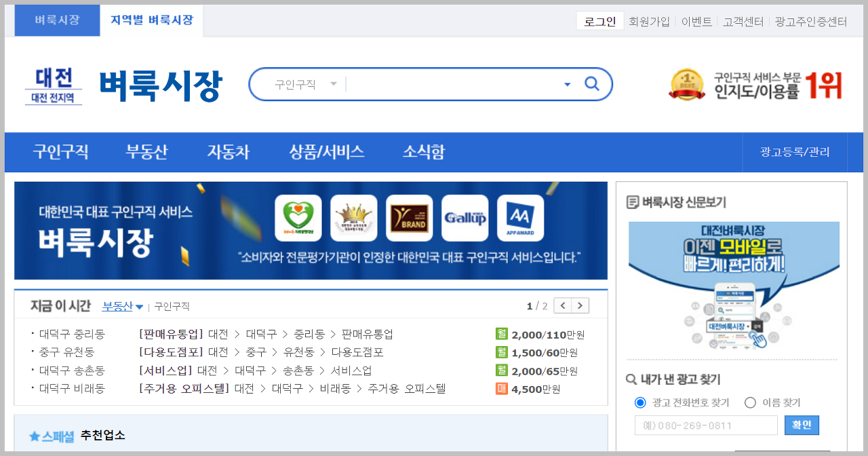Click the 대한민국 대표 구인구직 서비스 banner
868x456 pixels.
coord(311,231)
